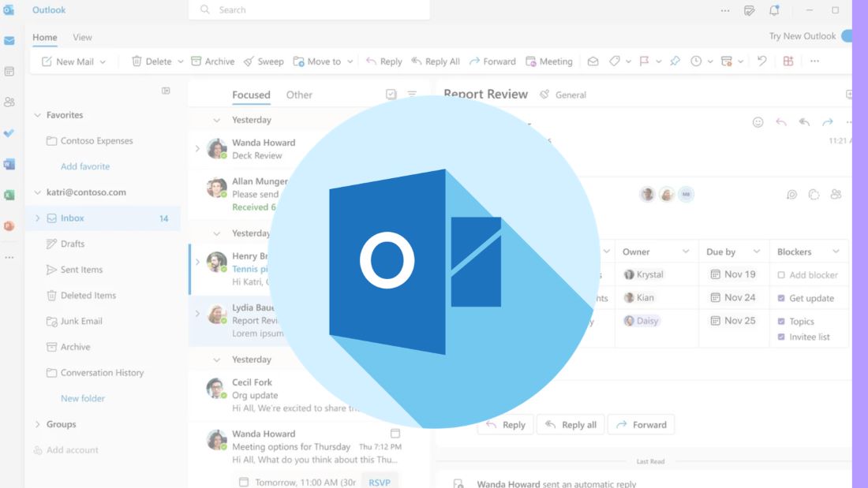Click the Sweep broom icon
The image size is (868, 488).
coord(249,61)
